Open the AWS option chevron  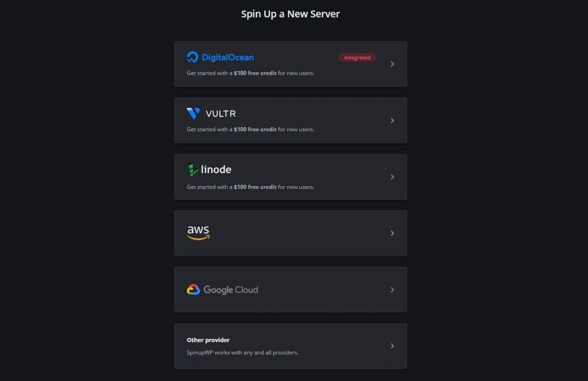(392, 233)
